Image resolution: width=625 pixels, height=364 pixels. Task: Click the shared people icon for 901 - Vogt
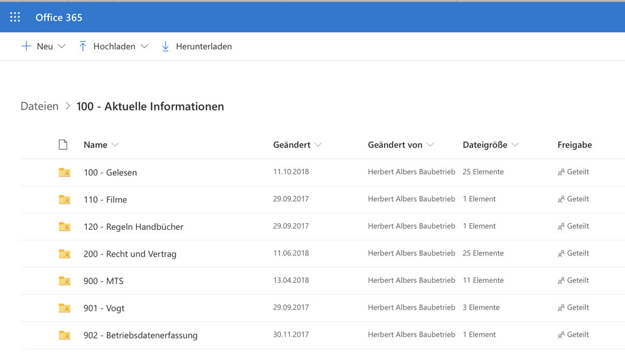pyautogui.click(x=561, y=308)
